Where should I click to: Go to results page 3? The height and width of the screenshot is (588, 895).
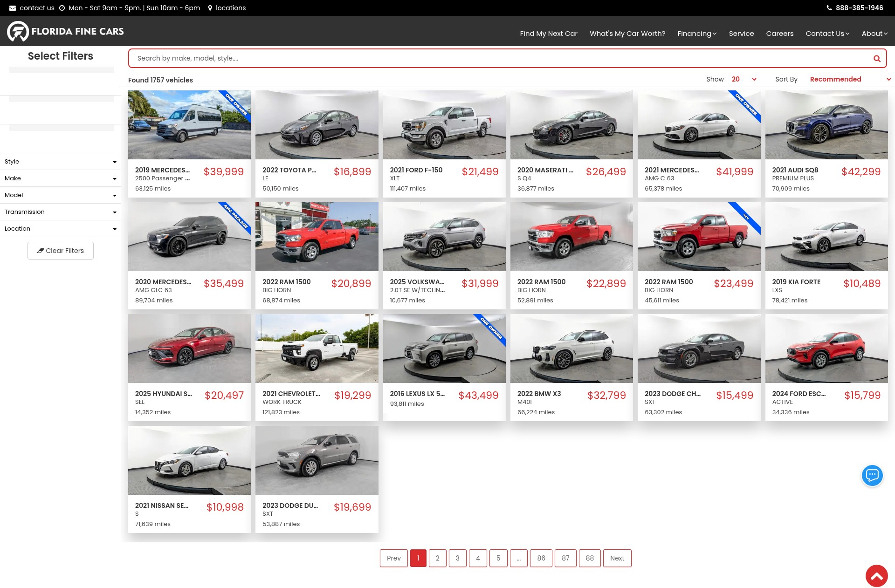point(458,558)
